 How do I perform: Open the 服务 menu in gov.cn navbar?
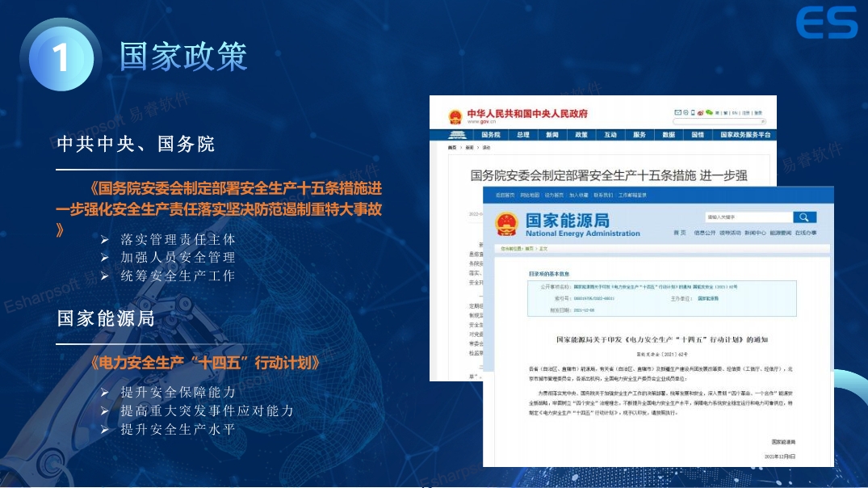(x=639, y=134)
